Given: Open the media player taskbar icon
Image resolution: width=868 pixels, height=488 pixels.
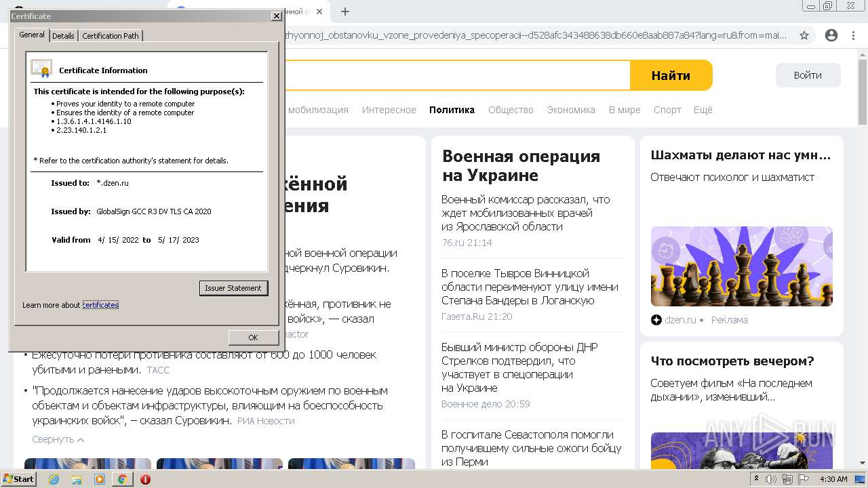Looking at the screenshot, I should 100,479.
